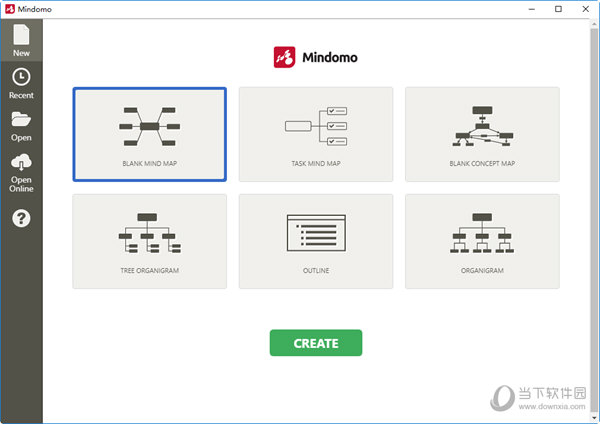
Task: Minimize the Mindomo window
Action: click(x=532, y=9)
